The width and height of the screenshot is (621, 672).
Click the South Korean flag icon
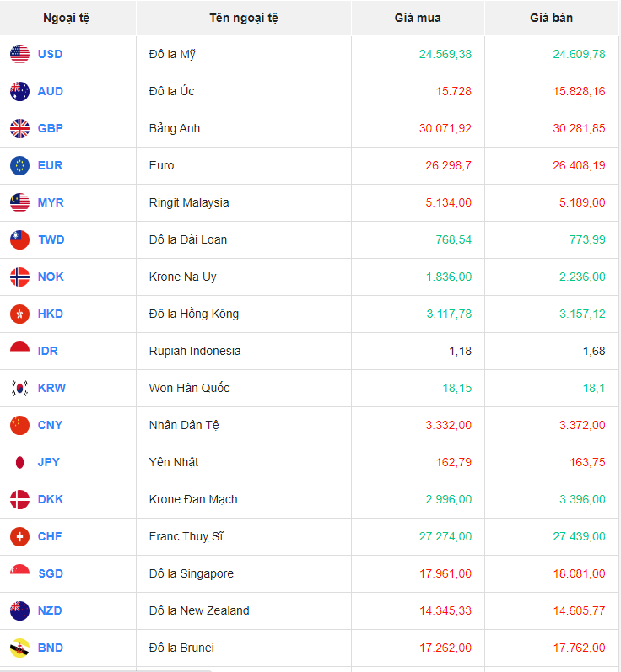19,388
